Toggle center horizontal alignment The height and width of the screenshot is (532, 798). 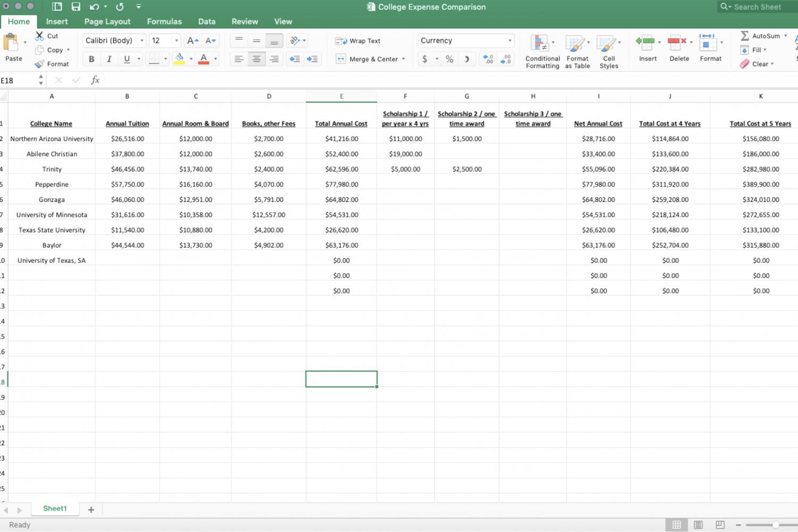click(x=256, y=59)
